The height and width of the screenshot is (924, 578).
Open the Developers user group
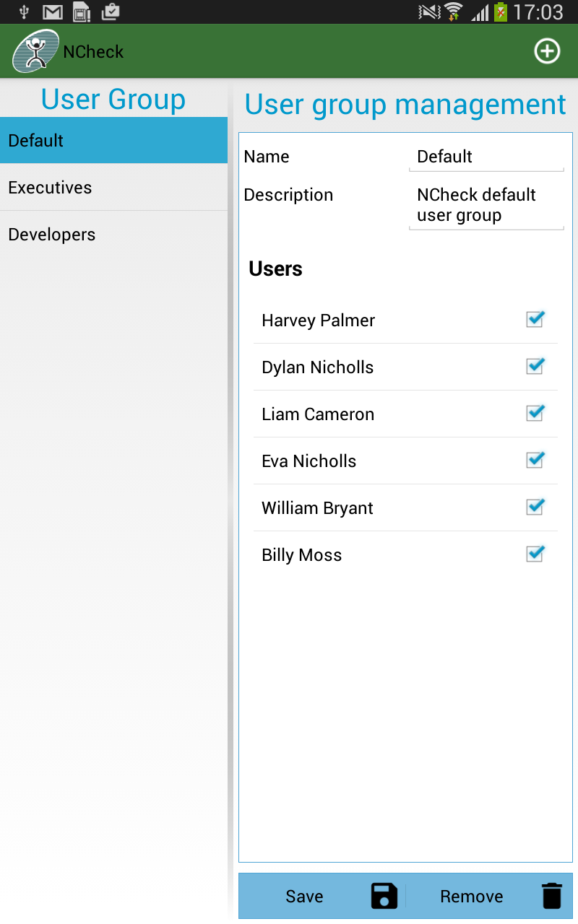(x=113, y=235)
